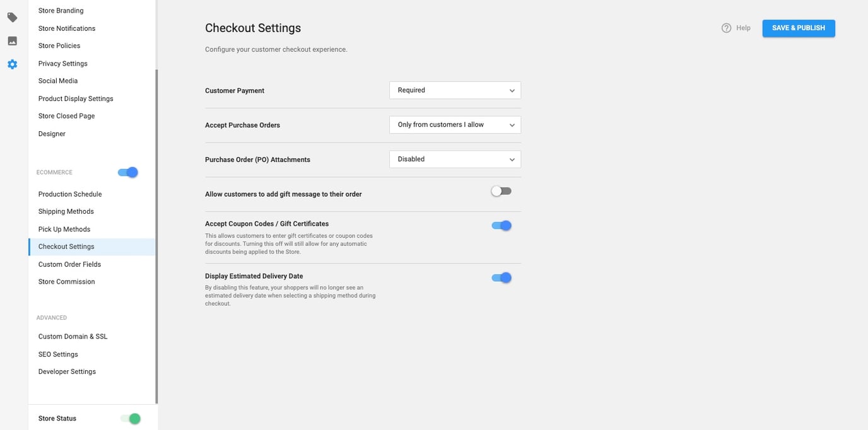
Task: Open the Purchase Order Attachments dropdown
Action: (455, 159)
